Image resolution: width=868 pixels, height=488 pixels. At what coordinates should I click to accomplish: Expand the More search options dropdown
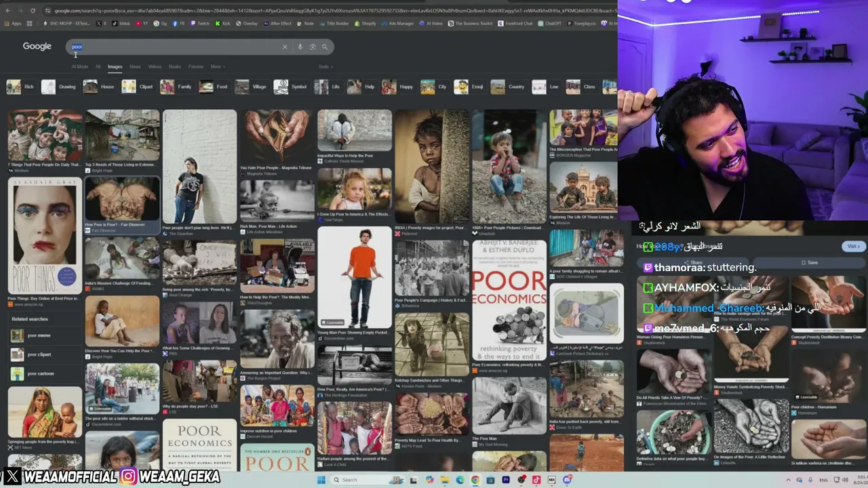coord(218,66)
